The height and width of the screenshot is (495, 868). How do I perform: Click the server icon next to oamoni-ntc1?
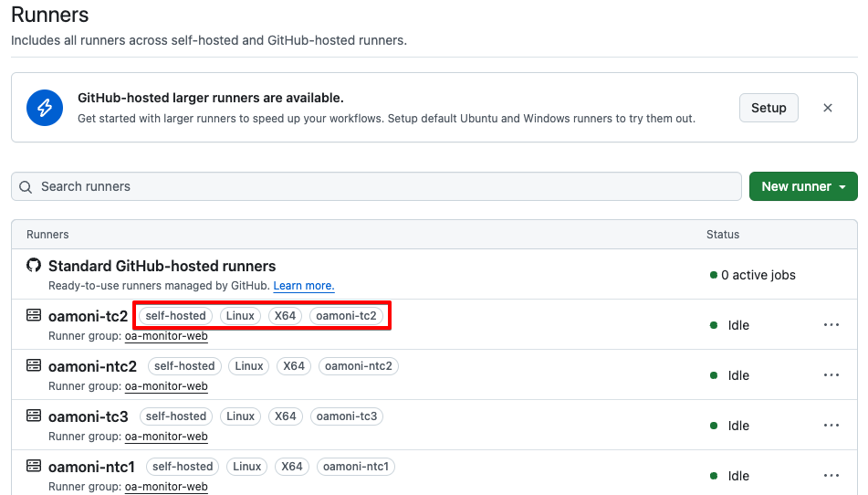click(x=34, y=466)
